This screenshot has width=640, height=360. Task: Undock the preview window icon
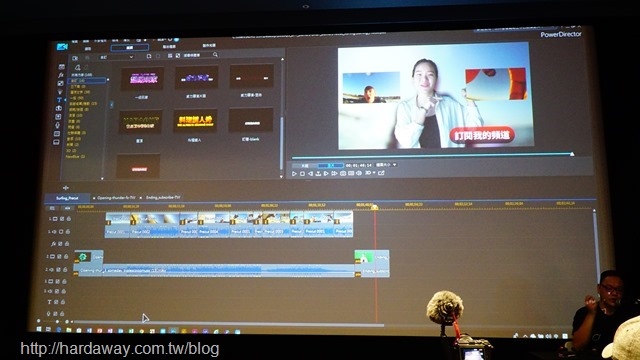(381, 173)
